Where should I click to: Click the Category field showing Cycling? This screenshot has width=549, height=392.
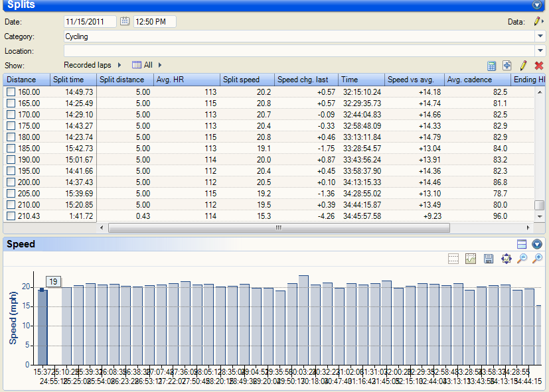coord(299,36)
